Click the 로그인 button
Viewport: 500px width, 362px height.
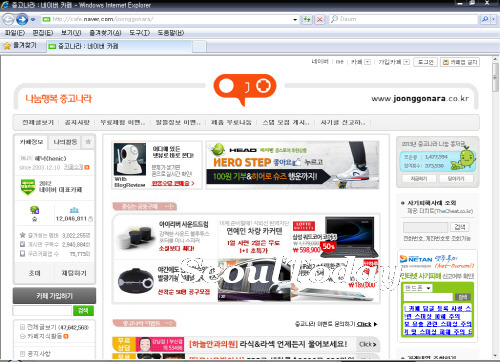tap(425, 62)
